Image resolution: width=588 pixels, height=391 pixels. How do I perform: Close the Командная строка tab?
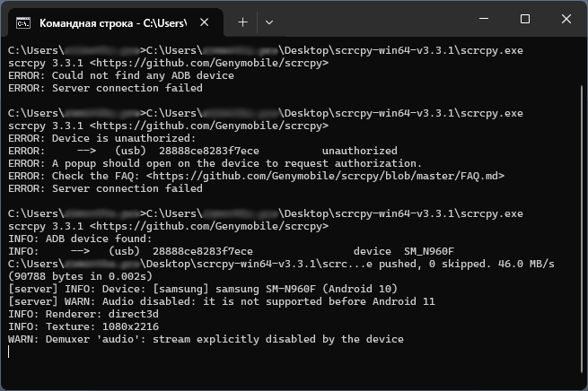205,22
